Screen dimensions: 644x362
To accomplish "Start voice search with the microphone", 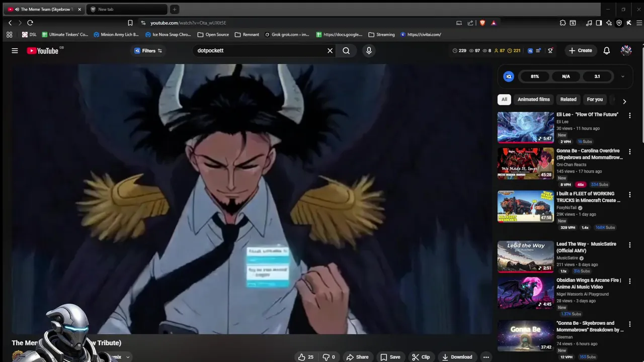I will coord(369,50).
